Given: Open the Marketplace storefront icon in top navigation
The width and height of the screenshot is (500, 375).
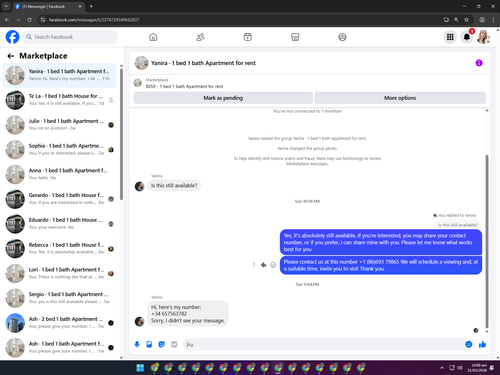Looking at the screenshot, I should pos(295,37).
